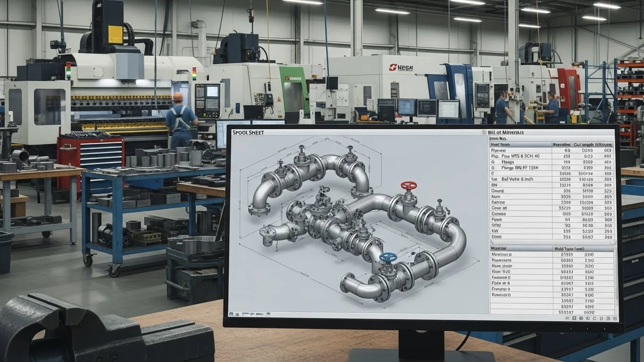Click the first icon in the bottom-left status bar

coord(231,314)
